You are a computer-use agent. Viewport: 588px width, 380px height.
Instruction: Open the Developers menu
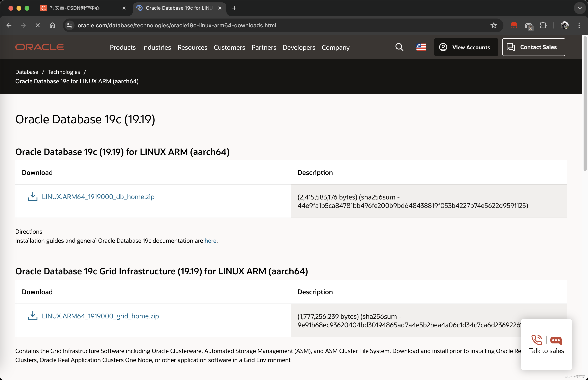point(299,47)
